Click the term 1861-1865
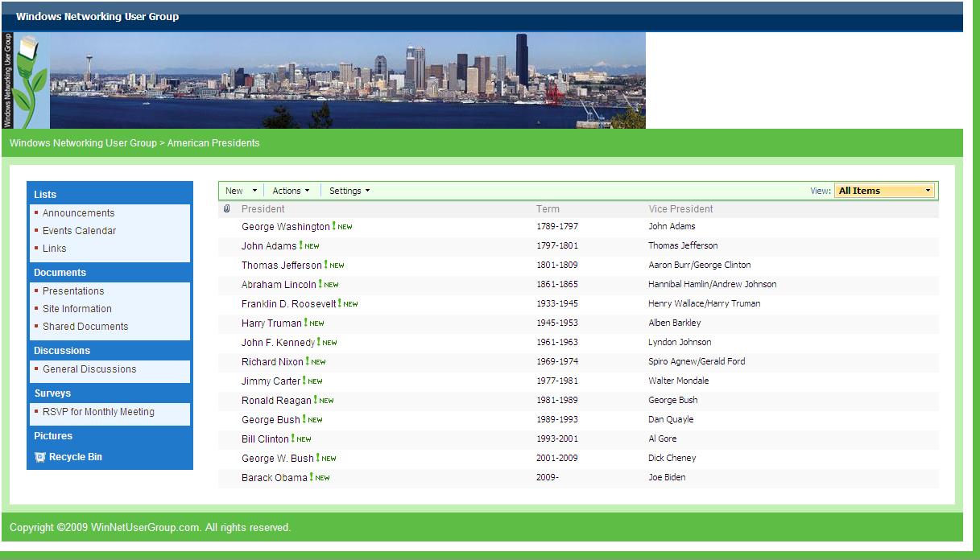This screenshot has width=980, height=560. tap(557, 285)
